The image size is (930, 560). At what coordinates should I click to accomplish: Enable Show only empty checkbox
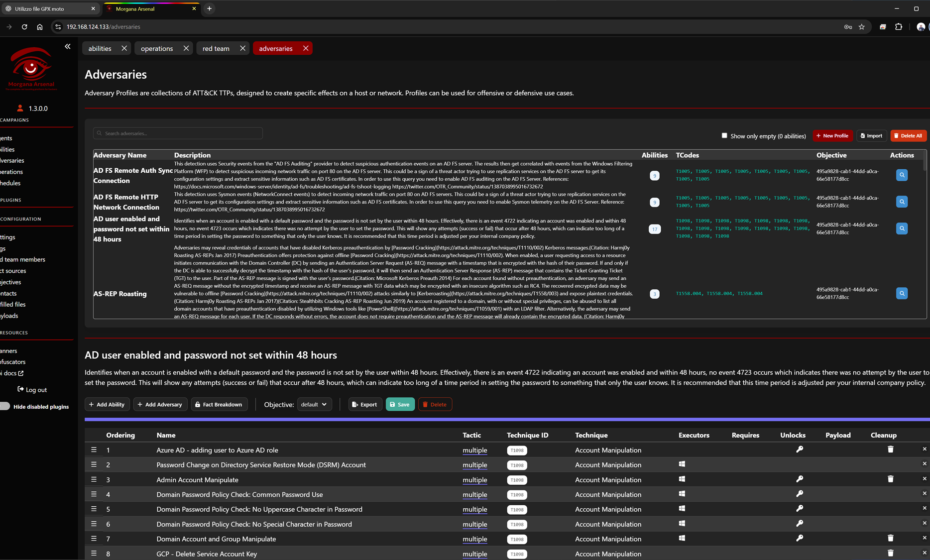tap(724, 135)
